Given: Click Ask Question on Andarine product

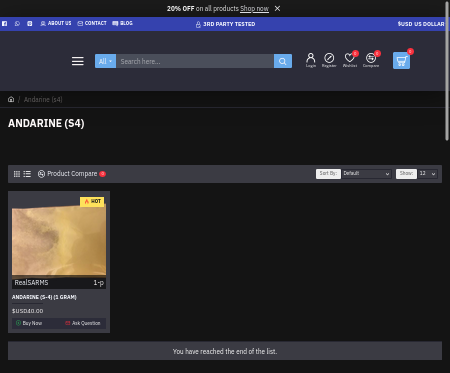Looking at the screenshot, I should (83, 323).
